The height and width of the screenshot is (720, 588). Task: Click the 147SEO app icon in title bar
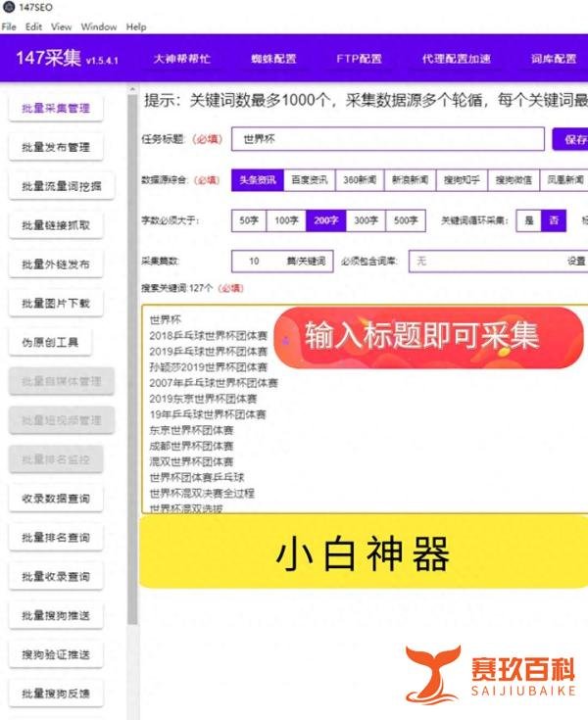pyautogui.click(x=9, y=8)
